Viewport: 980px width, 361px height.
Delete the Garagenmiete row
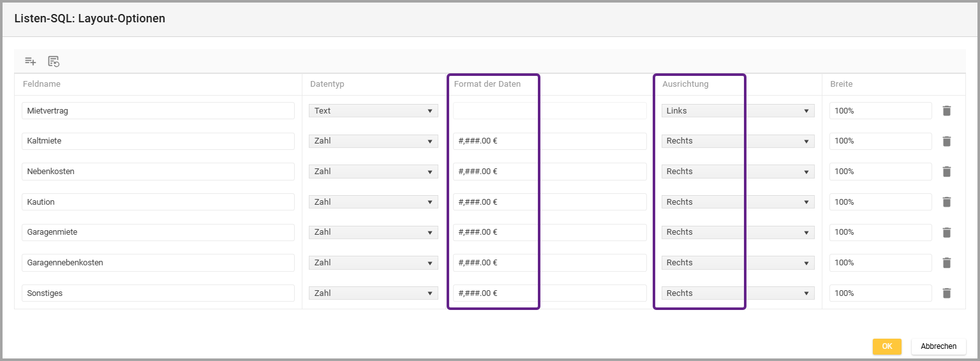(946, 232)
